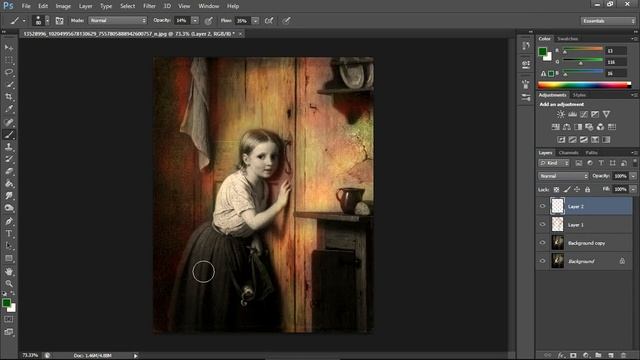Select the Pen tool
The image size is (640, 360).
coord(9,221)
